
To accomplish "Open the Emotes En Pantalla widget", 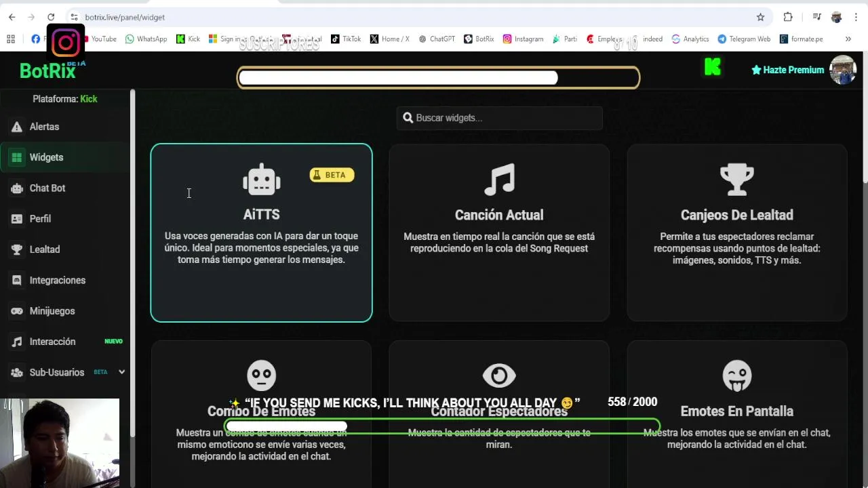I will (x=737, y=414).
